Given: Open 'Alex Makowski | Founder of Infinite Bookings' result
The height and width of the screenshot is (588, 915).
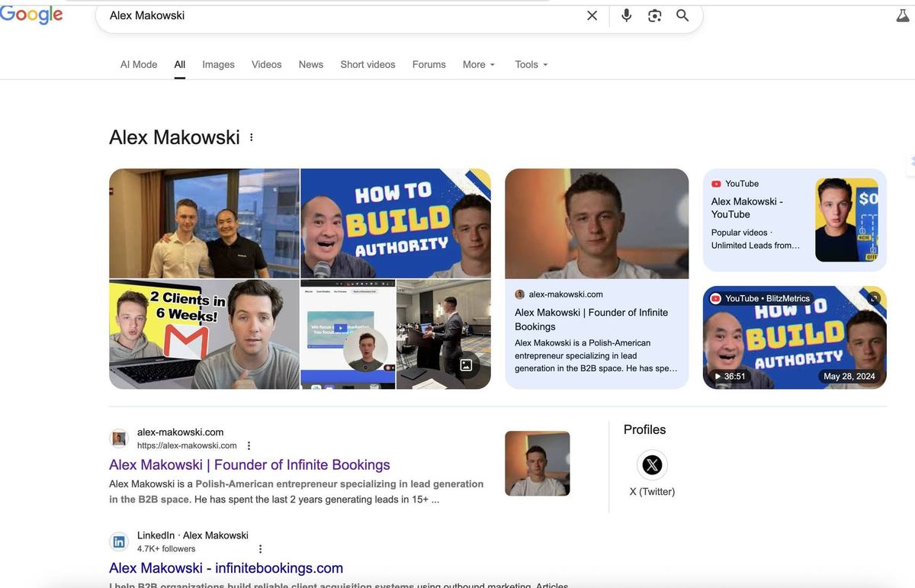Looking at the screenshot, I should click(249, 464).
